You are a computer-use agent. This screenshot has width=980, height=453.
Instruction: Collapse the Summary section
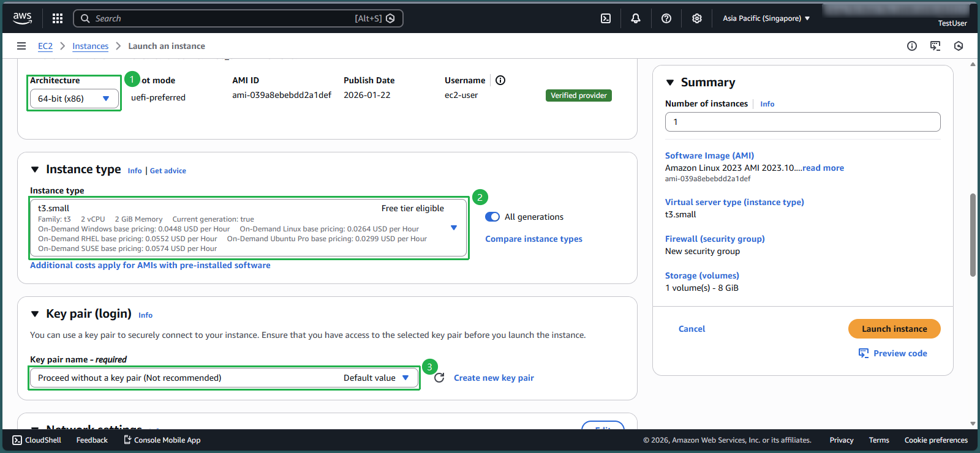pos(670,83)
